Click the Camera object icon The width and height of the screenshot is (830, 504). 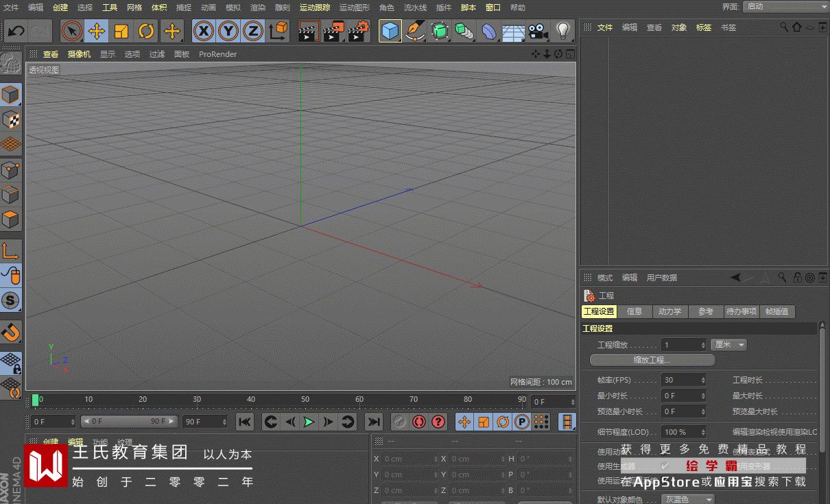coord(538,31)
